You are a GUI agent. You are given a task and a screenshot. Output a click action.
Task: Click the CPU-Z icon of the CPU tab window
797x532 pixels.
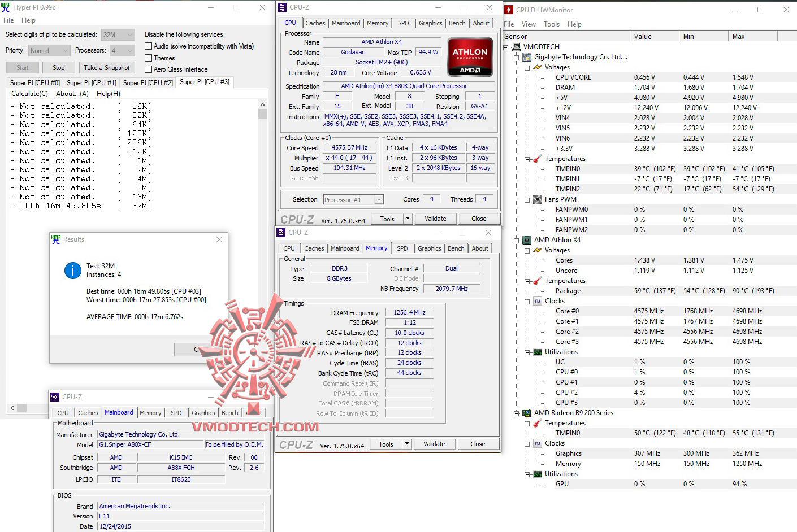click(x=282, y=7)
